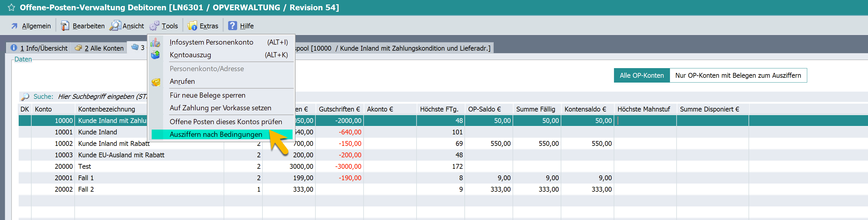Screen dimensions: 868x220
Task: Click the Allgemein arrow icon
Action: 14,26
